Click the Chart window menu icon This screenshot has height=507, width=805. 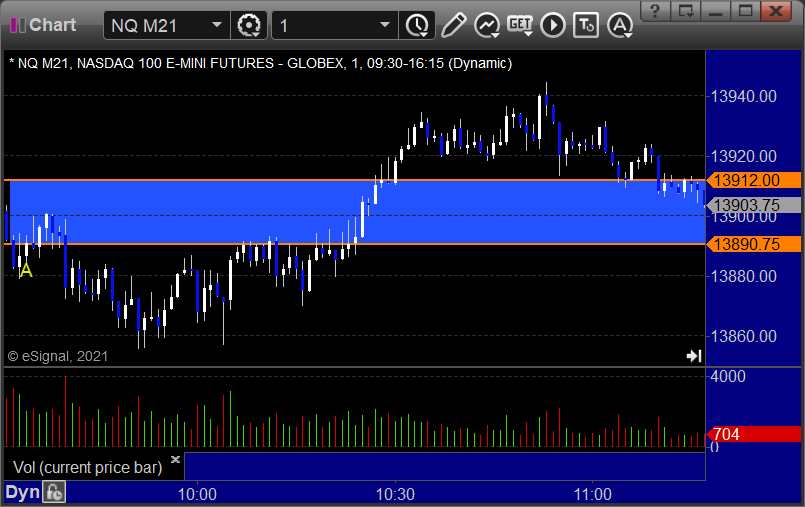17,25
